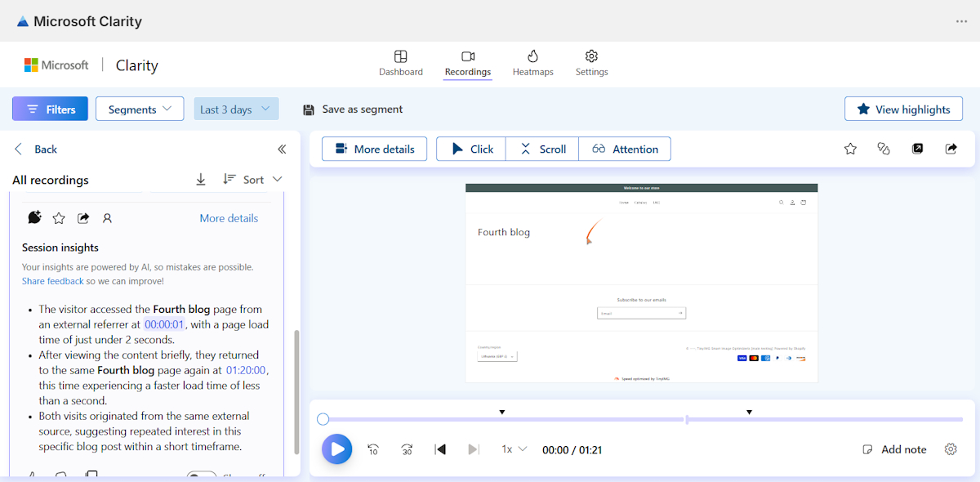Open the Dashboard tab
Screen dimensions: 980x482
[401, 63]
